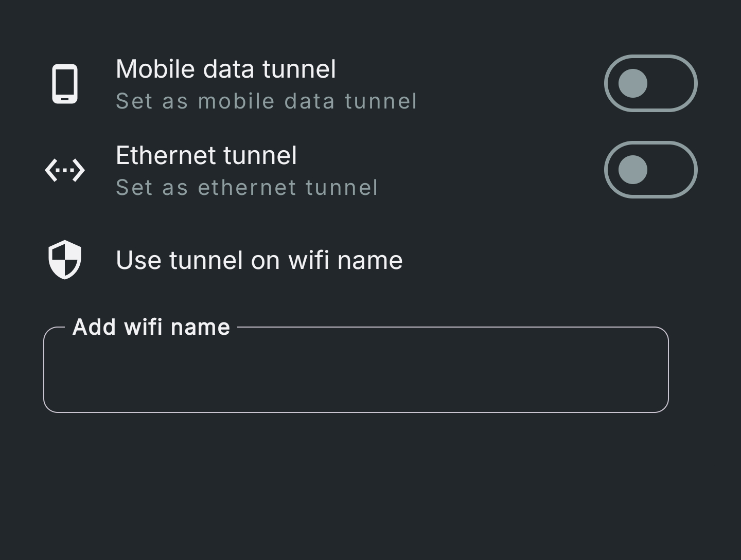Click the shield icon beside wifi name
The width and height of the screenshot is (741, 560).
pos(65,260)
